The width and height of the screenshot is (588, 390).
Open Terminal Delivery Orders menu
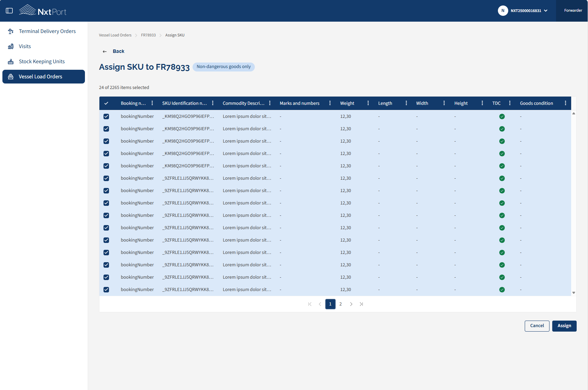tap(44, 31)
